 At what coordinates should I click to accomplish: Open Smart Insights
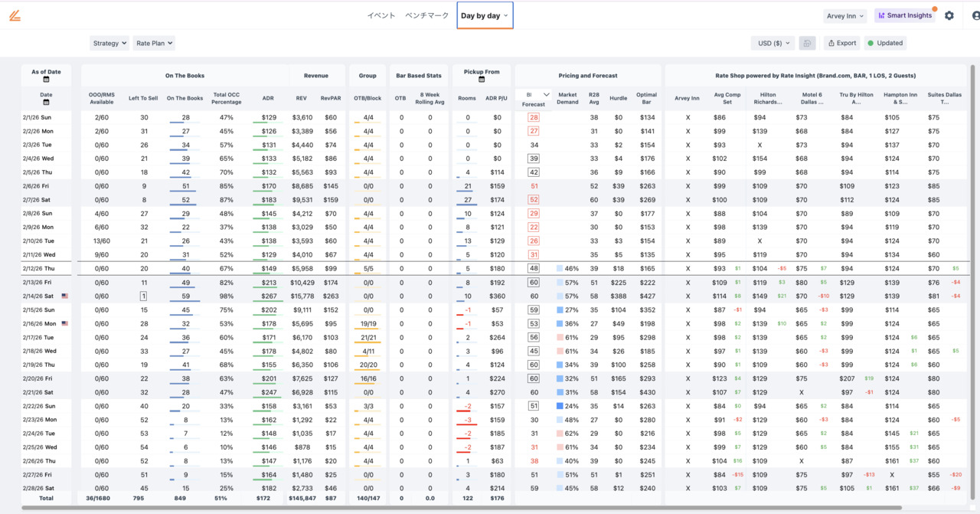coord(904,15)
